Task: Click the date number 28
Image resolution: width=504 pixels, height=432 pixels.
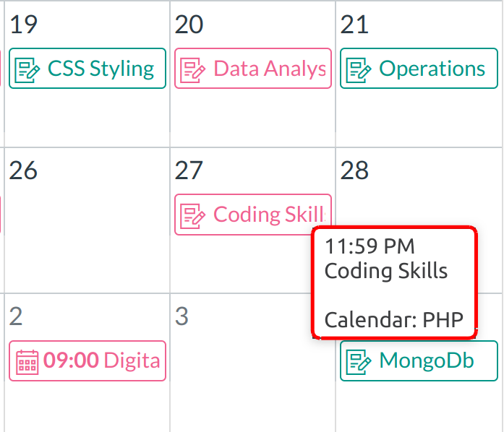Action: pos(354,171)
